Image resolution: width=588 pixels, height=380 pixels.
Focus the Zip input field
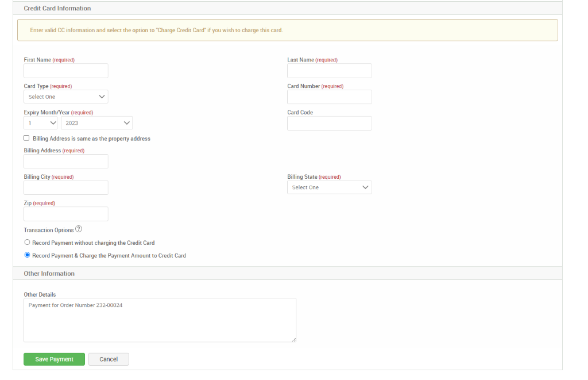point(66,214)
